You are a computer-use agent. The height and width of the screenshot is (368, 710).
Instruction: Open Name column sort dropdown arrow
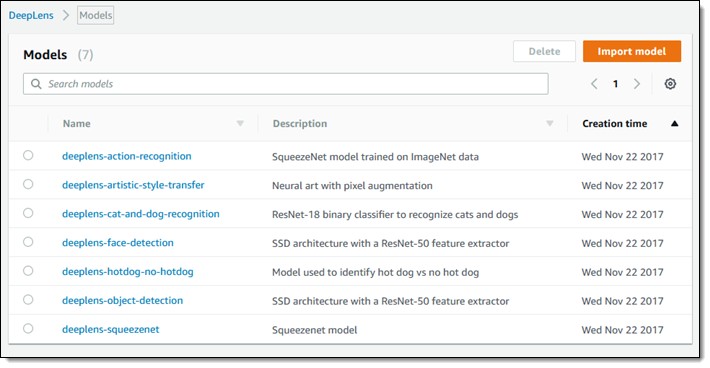click(240, 124)
